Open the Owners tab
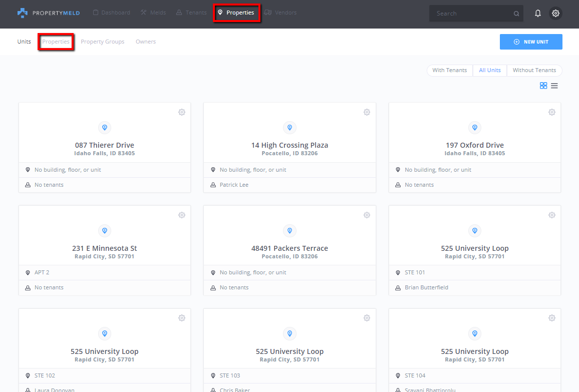This screenshot has width=579, height=392. click(x=146, y=42)
